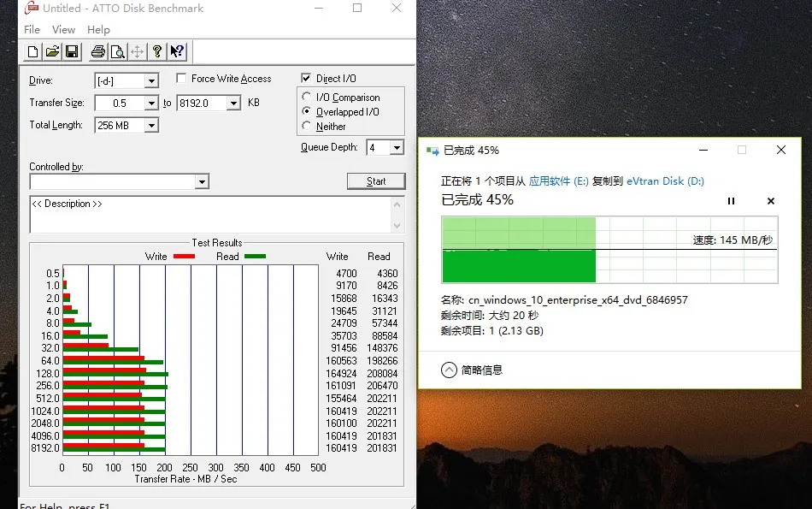Viewport: 812px width, 509px height.
Task: Click the copy progress speed graph
Action: 609,250
